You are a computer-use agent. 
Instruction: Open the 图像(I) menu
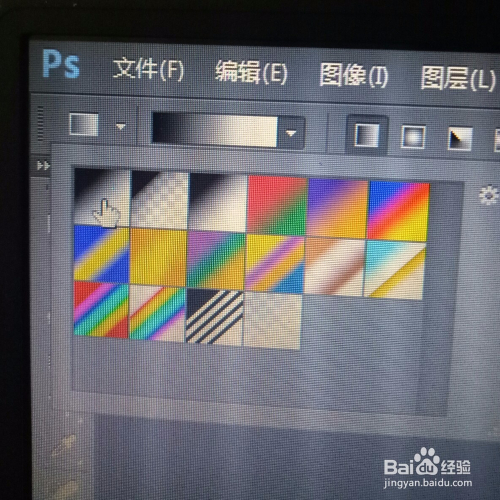point(354,76)
